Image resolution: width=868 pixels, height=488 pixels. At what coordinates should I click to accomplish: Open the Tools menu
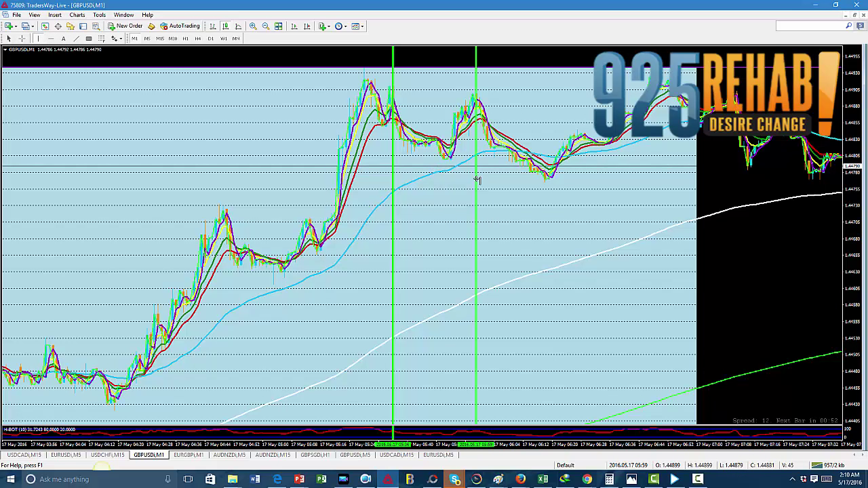click(x=99, y=15)
